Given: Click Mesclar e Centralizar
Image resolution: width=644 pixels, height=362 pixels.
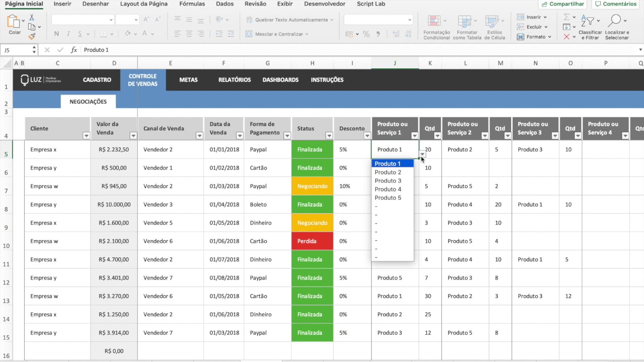Looking at the screenshot, I should [x=277, y=34].
